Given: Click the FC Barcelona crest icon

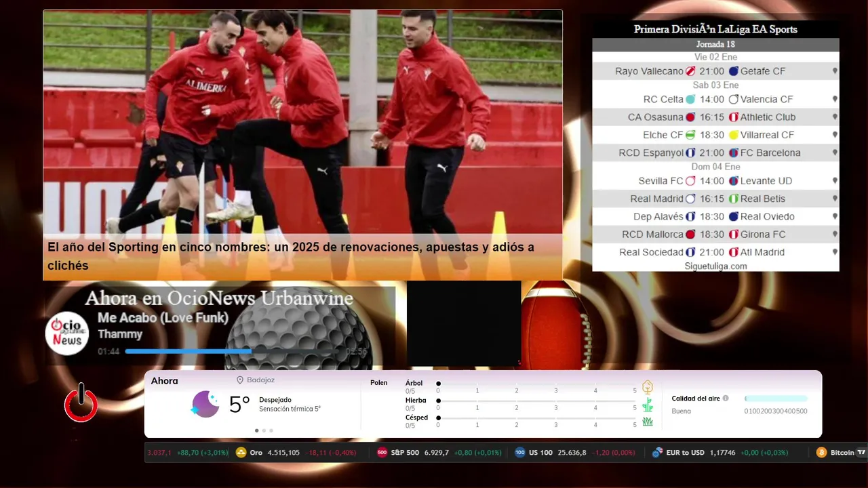Looking at the screenshot, I should point(734,152).
